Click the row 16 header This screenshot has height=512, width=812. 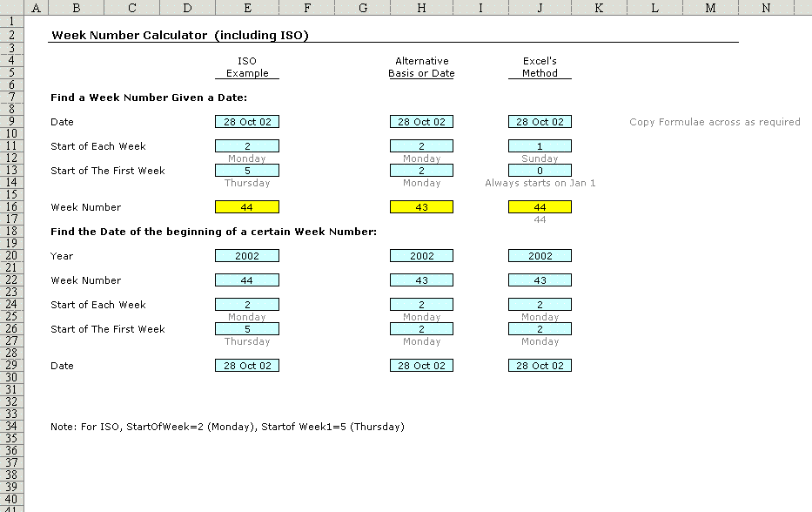[x=12, y=207]
